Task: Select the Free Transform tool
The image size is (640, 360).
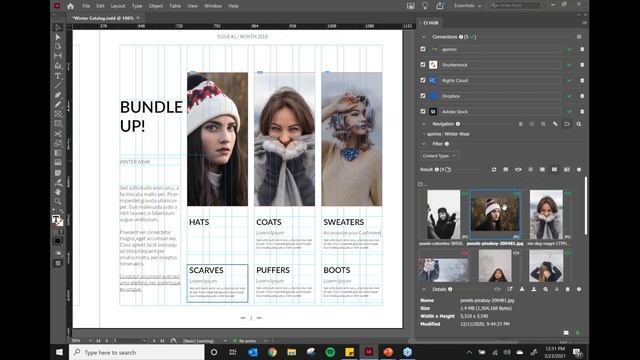Action: (58, 143)
